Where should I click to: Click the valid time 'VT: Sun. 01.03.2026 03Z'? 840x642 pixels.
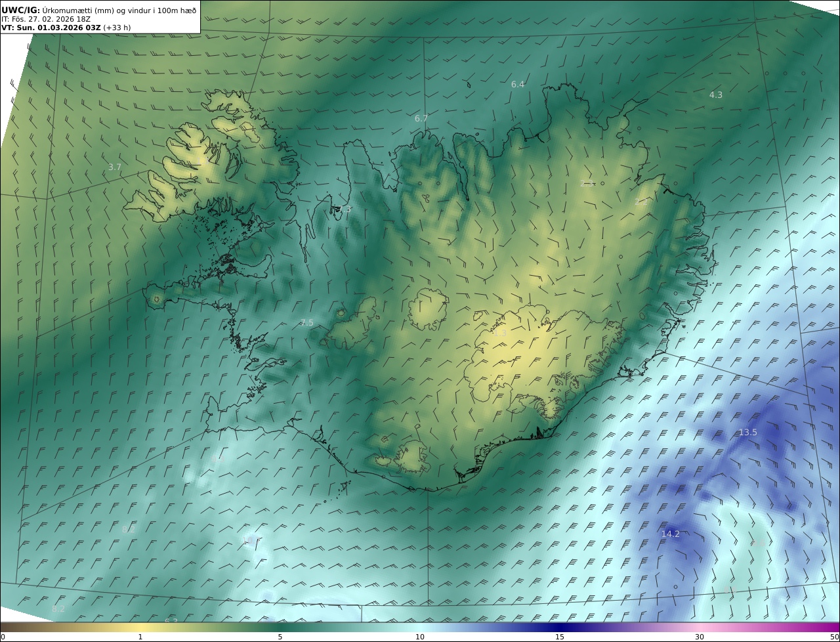51,28
